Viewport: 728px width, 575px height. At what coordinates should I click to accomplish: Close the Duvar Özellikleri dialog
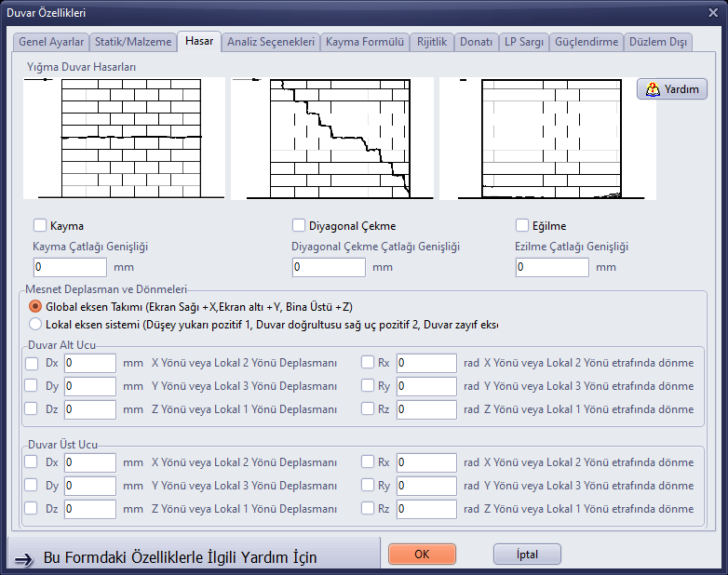click(x=713, y=13)
